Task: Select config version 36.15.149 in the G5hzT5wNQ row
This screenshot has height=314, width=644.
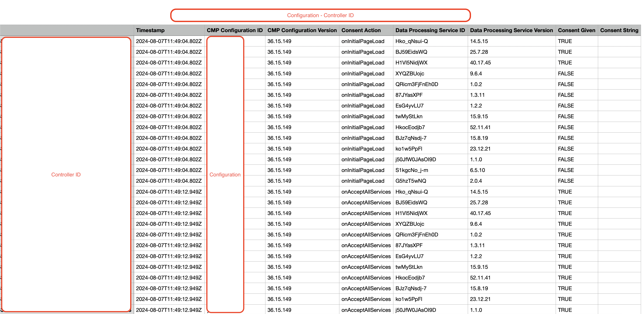Action: [x=279, y=181]
